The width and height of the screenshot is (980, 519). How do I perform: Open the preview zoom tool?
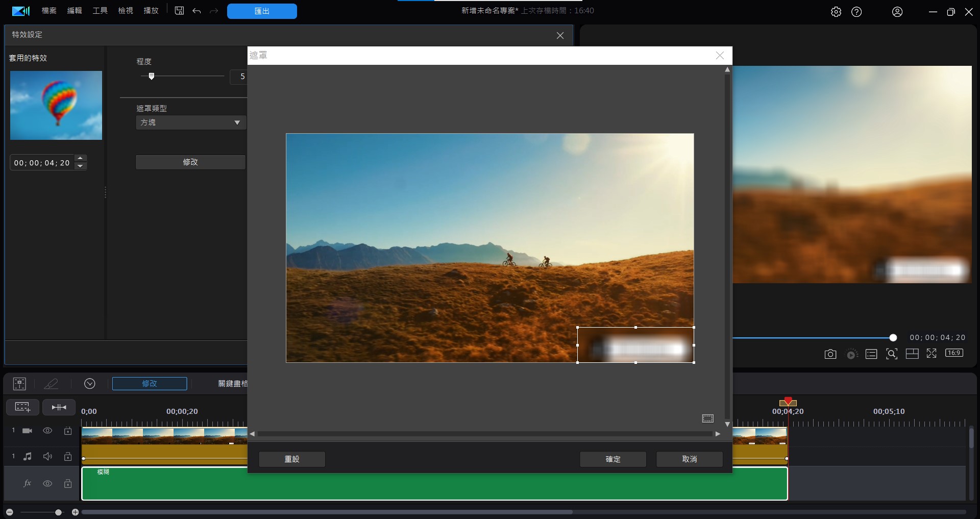[892, 354]
